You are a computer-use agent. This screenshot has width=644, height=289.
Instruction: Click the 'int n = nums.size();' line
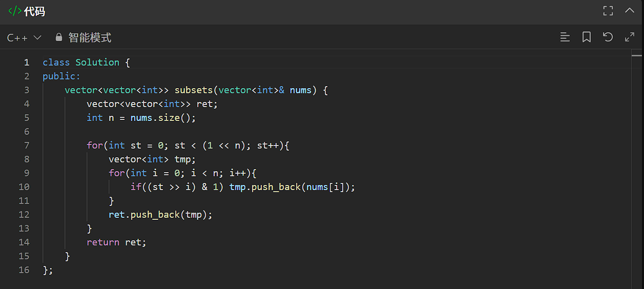(141, 118)
